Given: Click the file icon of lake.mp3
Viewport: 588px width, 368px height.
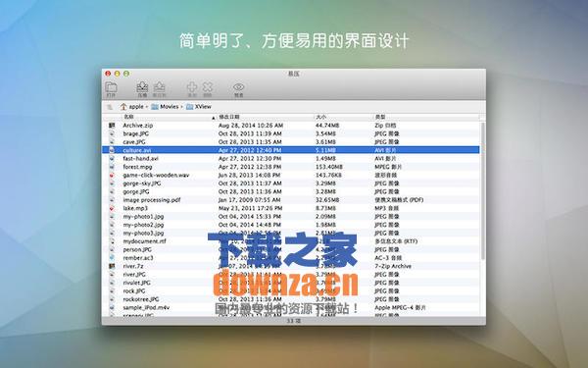Looking at the screenshot, I should 112,208.
